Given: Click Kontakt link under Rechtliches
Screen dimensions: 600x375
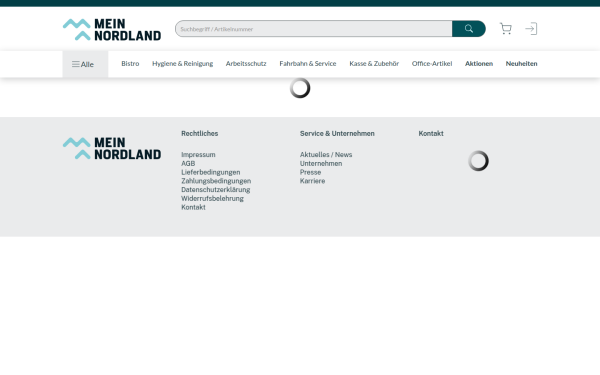Looking at the screenshot, I should [193, 207].
